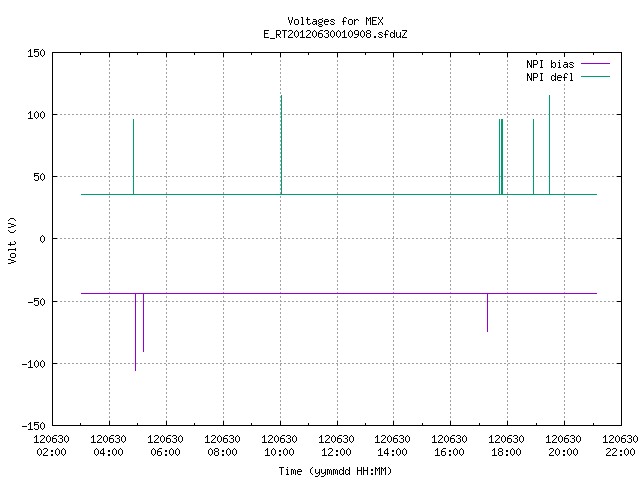Click the "02:00" time tick label
Screen dimensions: 640x480
click(51, 452)
